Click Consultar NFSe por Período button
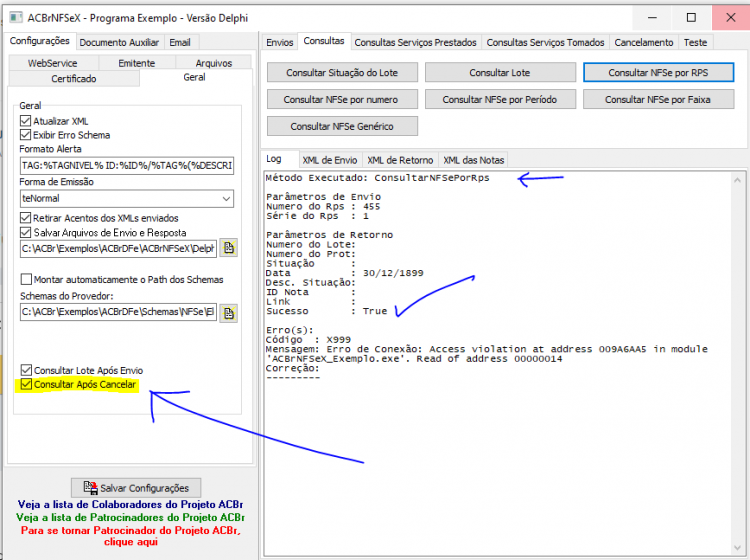This screenshot has width=750, height=560. click(x=500, y=99)
